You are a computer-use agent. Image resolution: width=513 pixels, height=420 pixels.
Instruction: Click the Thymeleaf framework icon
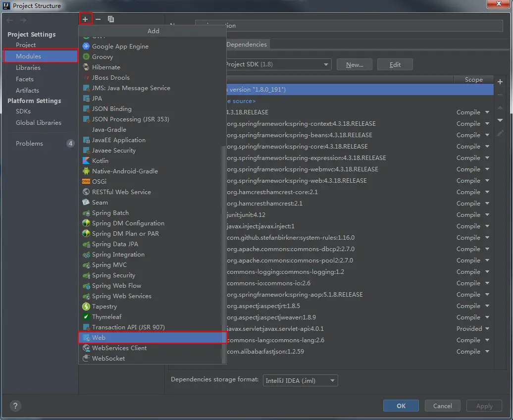point(86,317)
